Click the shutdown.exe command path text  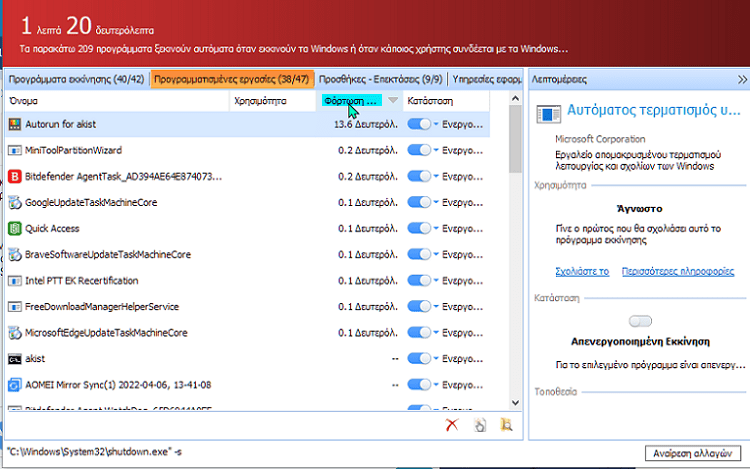[x=94, y=452]
